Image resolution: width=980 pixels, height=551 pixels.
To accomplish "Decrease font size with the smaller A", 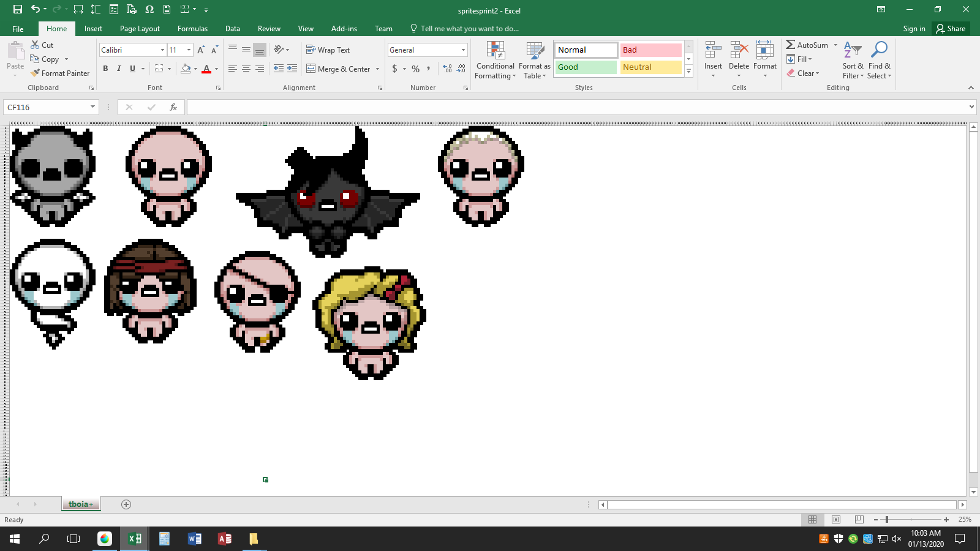I will [214, 50].
